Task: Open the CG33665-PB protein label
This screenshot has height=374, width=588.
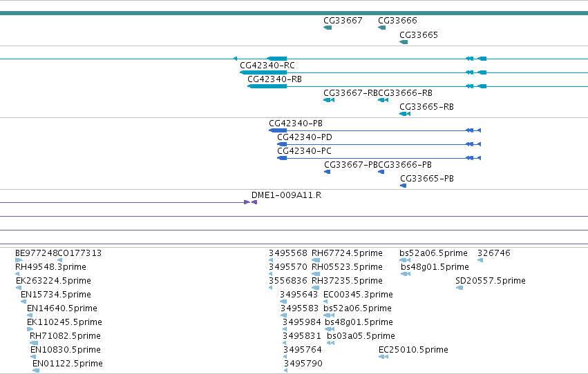Action: 427,179
